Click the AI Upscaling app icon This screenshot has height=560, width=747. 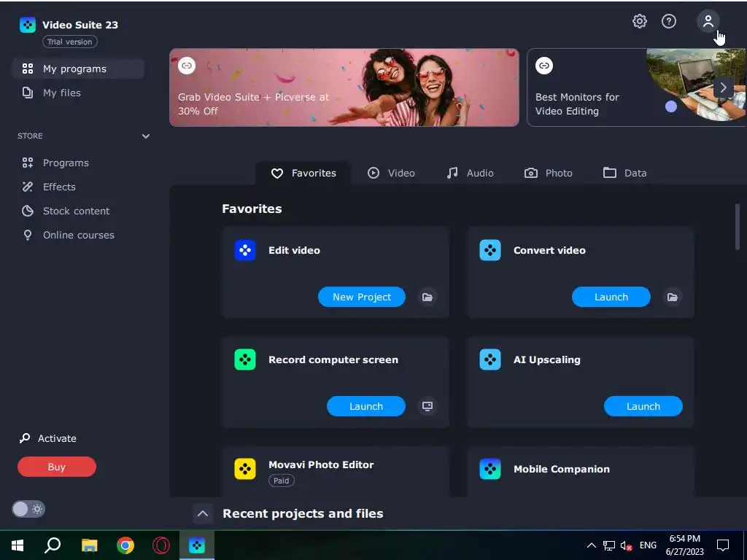[489, 359]
